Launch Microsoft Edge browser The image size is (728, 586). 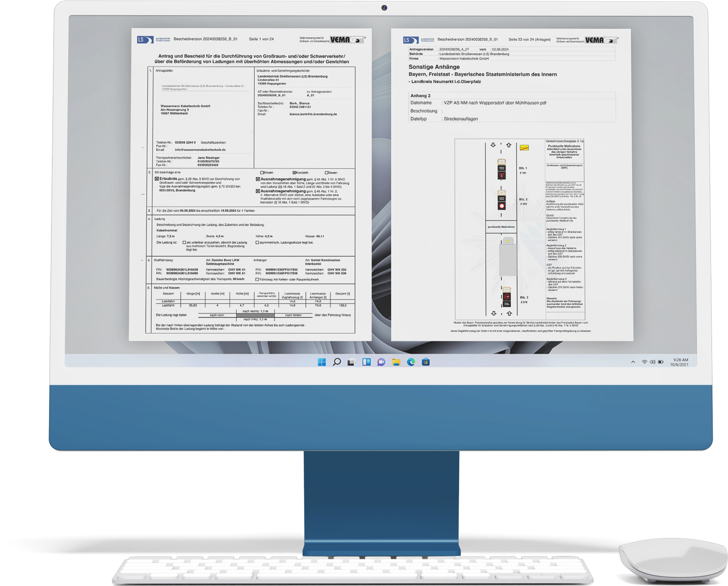point(411,362)
